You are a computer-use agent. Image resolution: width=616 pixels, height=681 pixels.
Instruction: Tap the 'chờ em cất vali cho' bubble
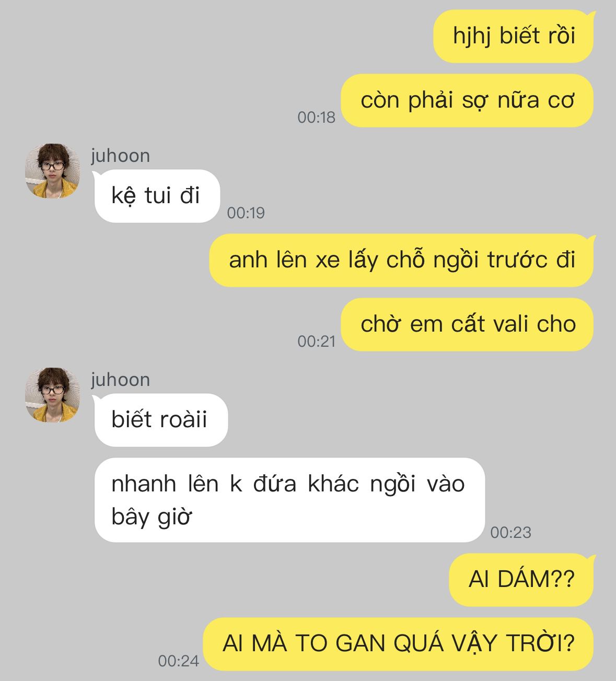pos(468,324)
